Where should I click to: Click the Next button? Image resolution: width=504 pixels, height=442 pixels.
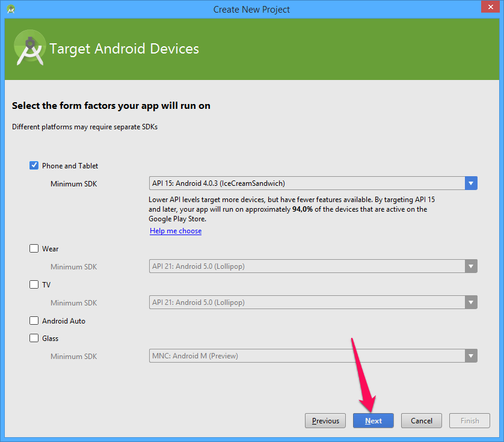coord(373,421)
